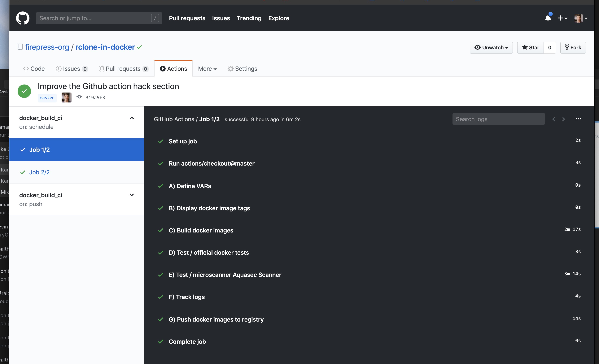This screenshot has height=364, width=599.
Task: Click the previous log navigation arrow
Action: pyautogui.click(x=553, y=119)
